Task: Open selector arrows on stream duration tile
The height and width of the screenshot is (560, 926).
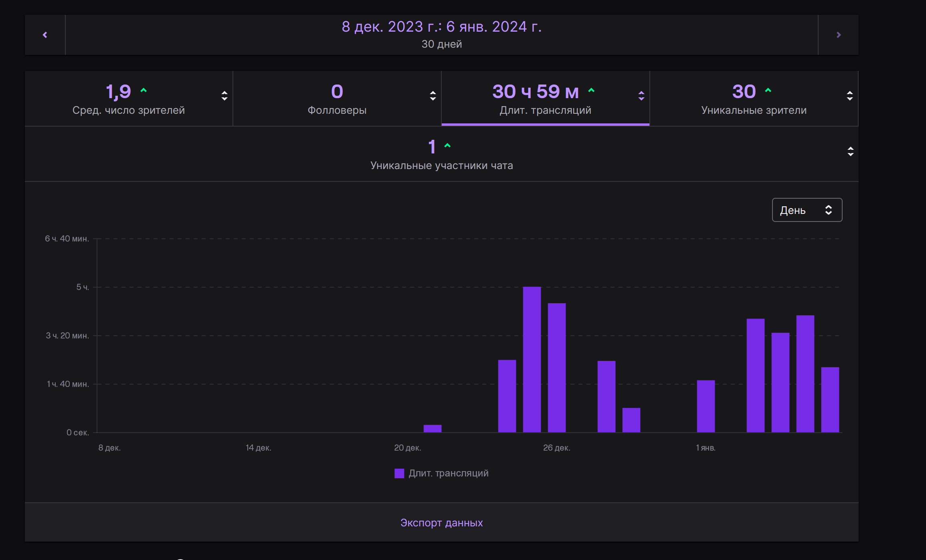Action: [x=641, y=96]
